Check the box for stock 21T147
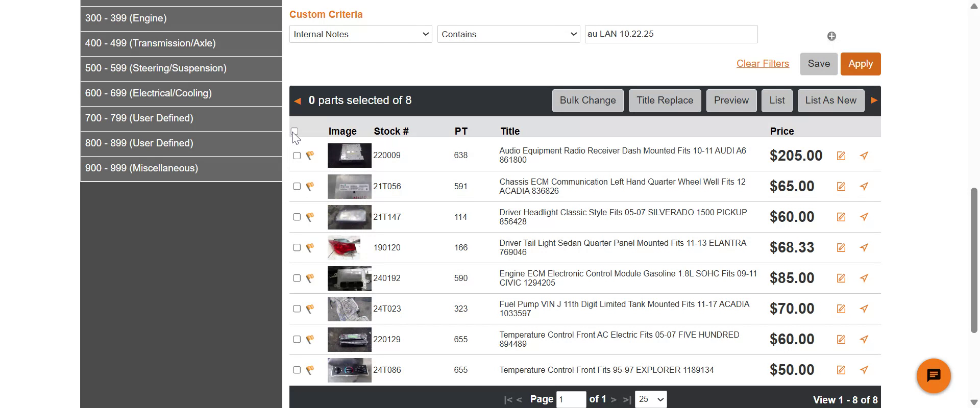Viewport: 980px width, 408px height. coord(297,217)
